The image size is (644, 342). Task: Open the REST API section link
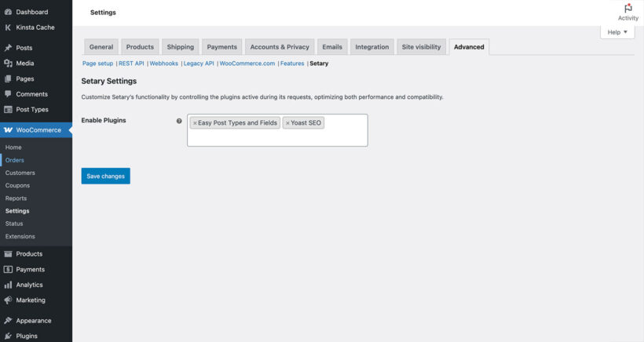(131, 64)
